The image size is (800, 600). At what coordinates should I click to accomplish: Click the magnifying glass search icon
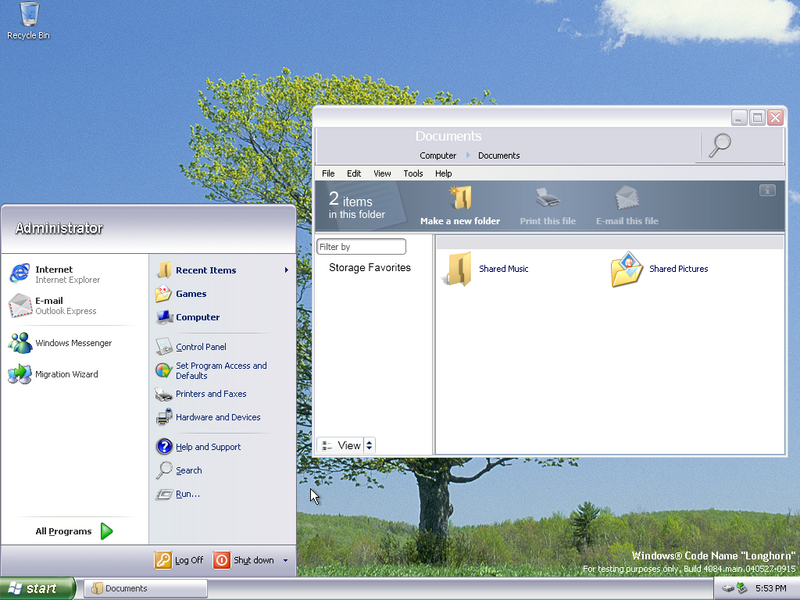click(x=719, y=146)
